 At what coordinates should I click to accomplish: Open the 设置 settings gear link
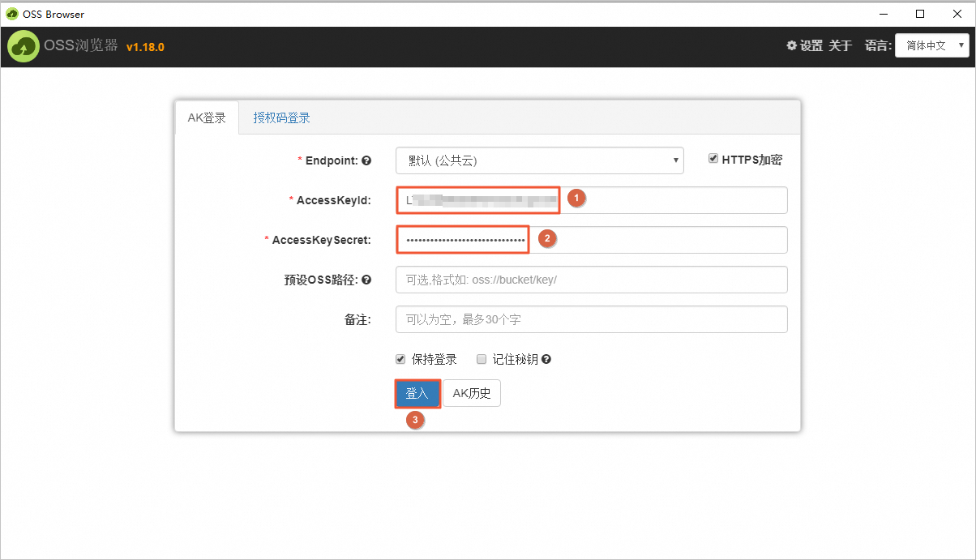click(804, 46)
